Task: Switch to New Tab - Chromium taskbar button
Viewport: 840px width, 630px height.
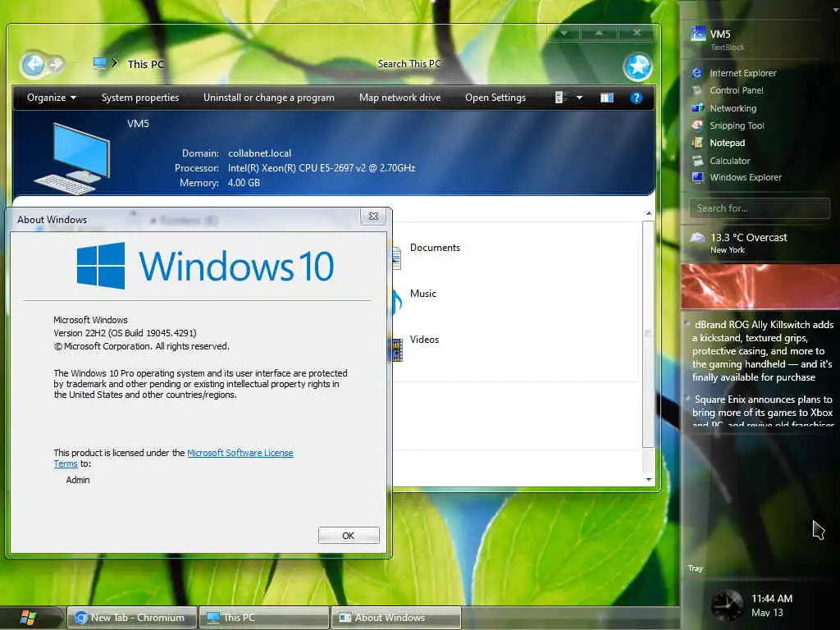Action: [x=130, y=618]
